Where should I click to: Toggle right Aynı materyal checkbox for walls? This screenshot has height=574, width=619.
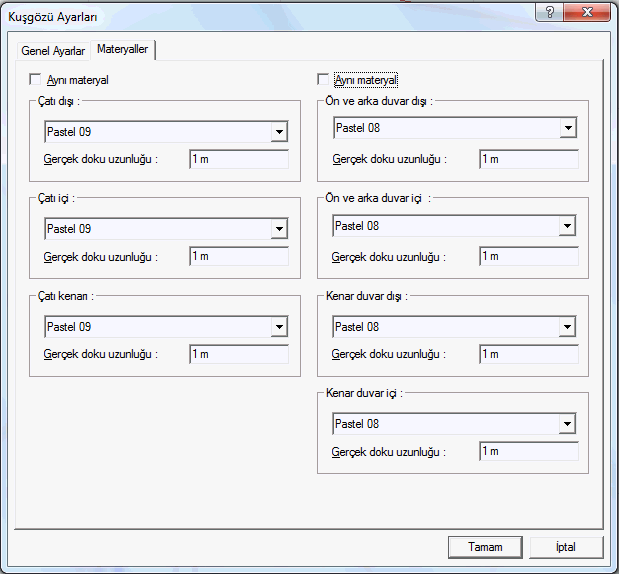[x=323, y=80]
